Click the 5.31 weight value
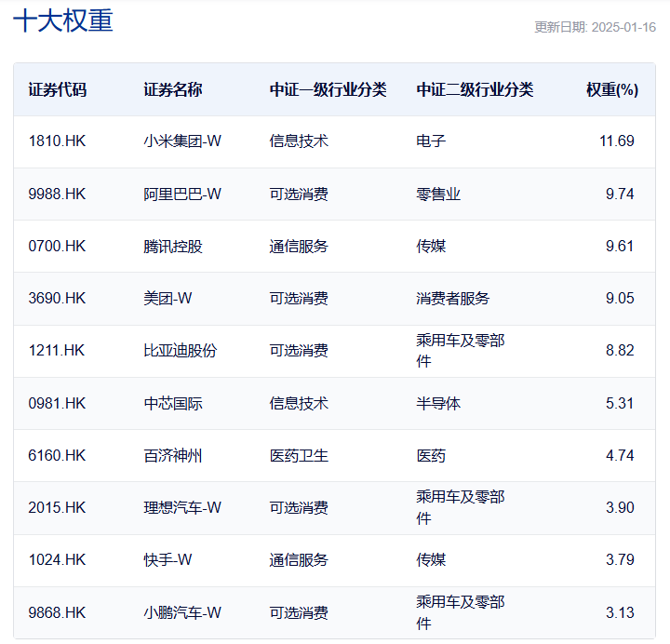 click(x=620, y=403)
